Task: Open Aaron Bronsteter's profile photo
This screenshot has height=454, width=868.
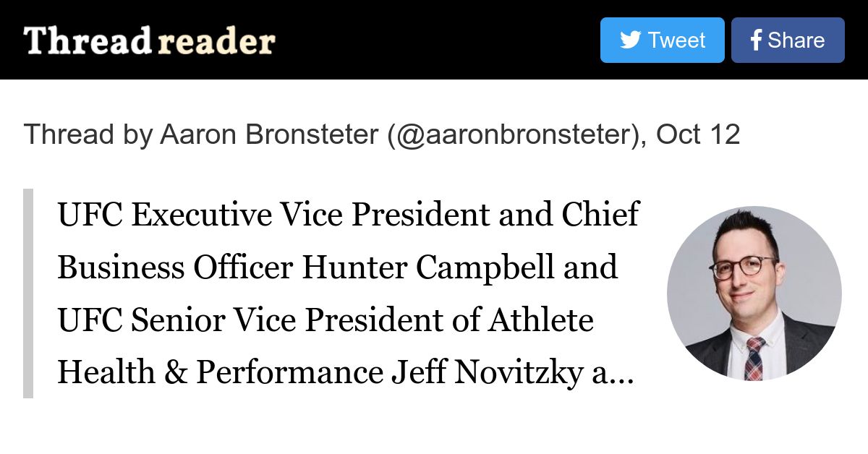Action: (754, 294)
